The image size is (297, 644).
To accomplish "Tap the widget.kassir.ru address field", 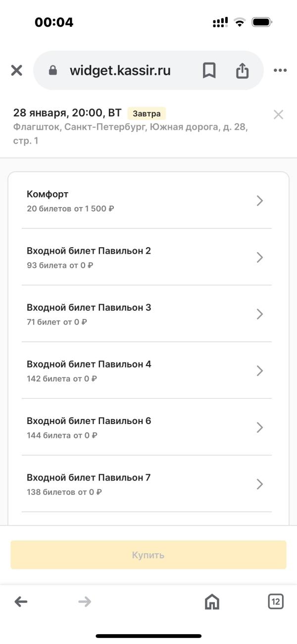I will (120, 70).
